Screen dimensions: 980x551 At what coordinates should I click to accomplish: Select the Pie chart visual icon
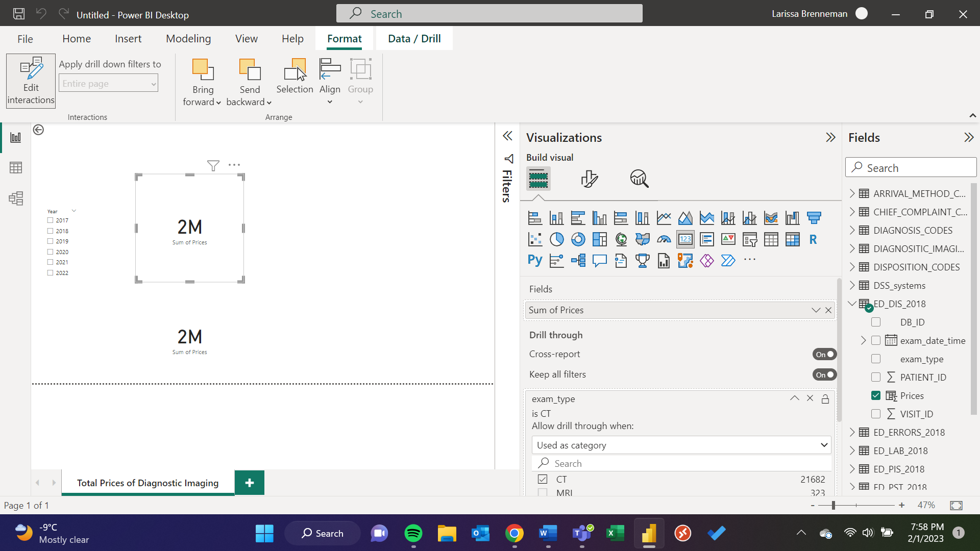(x=556, y=239)
